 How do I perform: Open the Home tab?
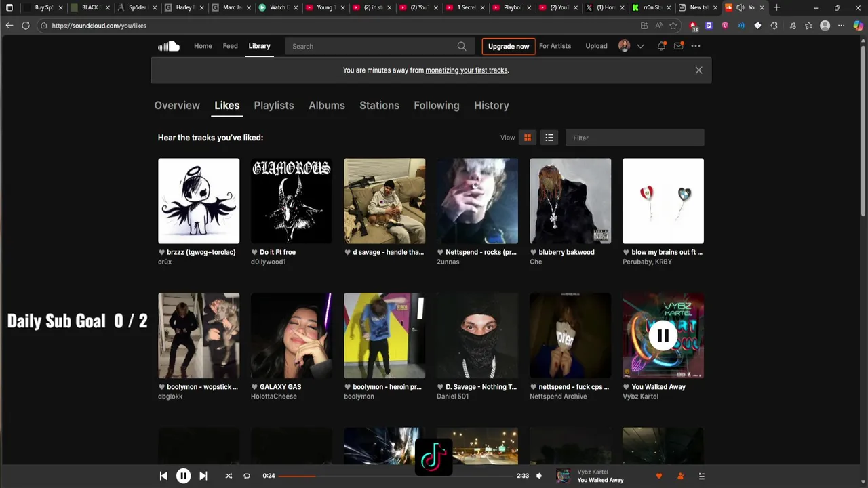point(203,46)
